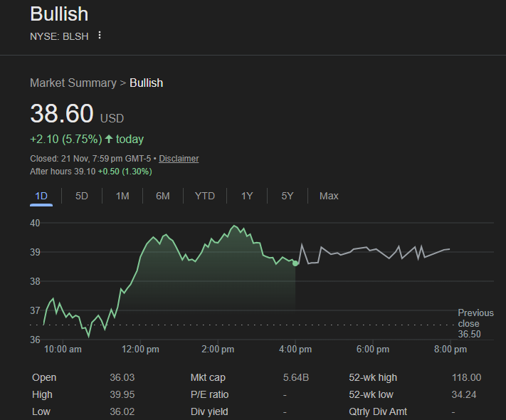Switch to the 1M chart range
The image size is (506, 420).
pyautogui.click(x=122, y=196)
